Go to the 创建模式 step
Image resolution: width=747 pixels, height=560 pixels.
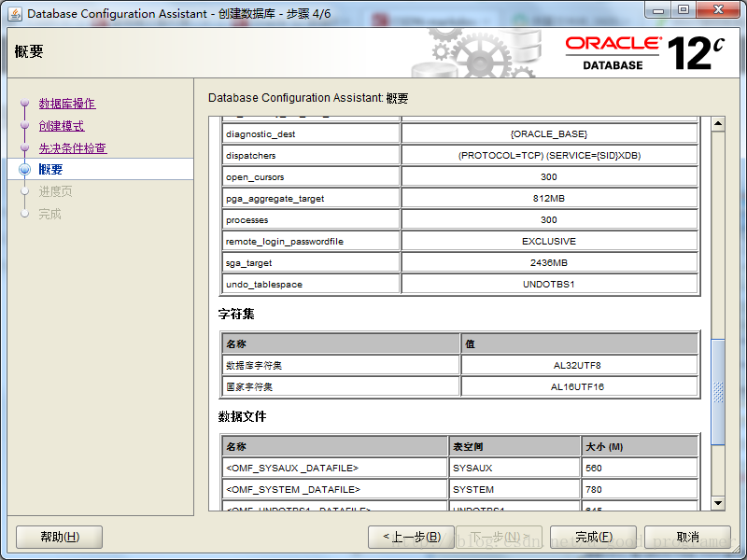tap(62, 126)
